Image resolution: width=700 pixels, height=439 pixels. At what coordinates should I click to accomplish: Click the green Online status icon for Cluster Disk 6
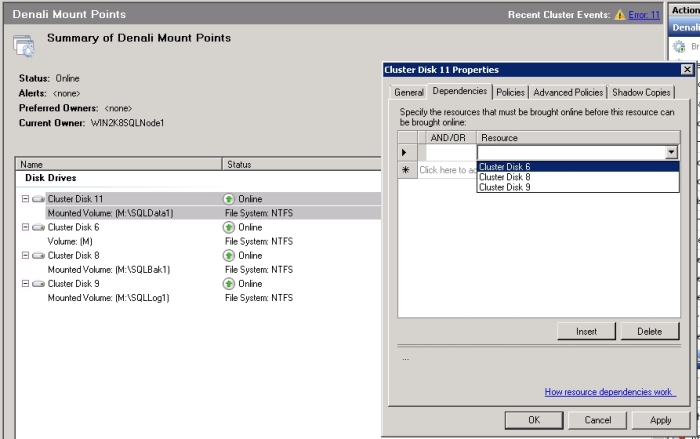(229, 227)
